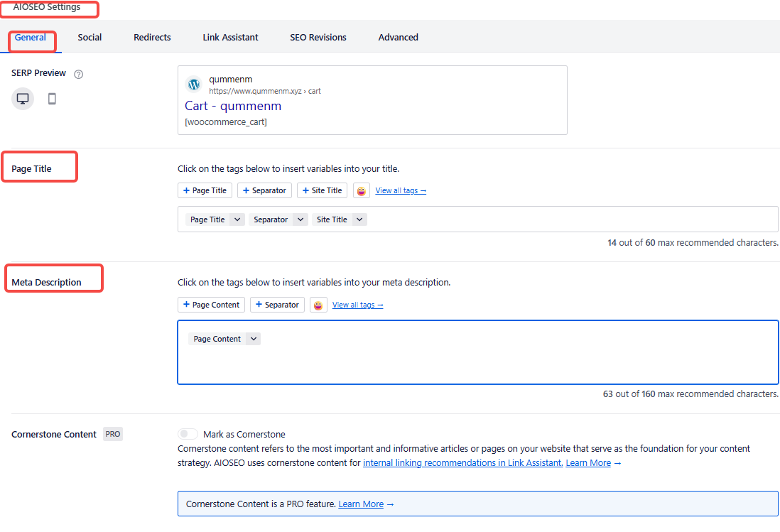Open View all tags for Page Title
This screenshot has width=780, height=532.
coord(401,190)
